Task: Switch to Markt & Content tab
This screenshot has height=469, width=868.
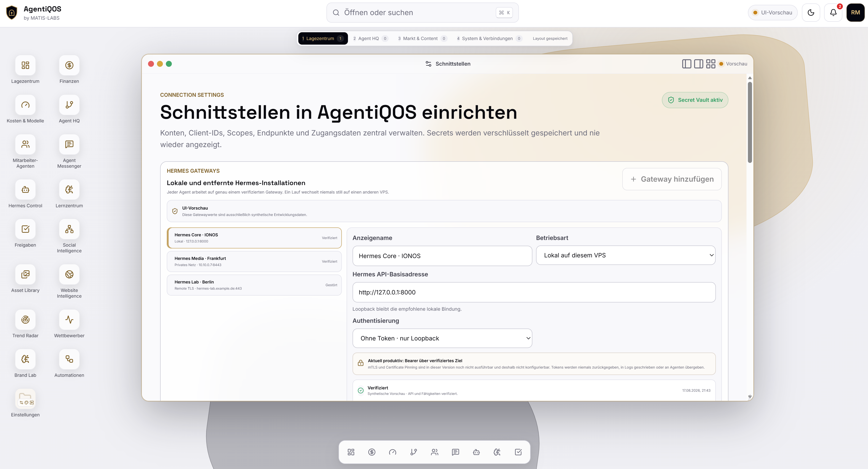Action: coord(423,38)
